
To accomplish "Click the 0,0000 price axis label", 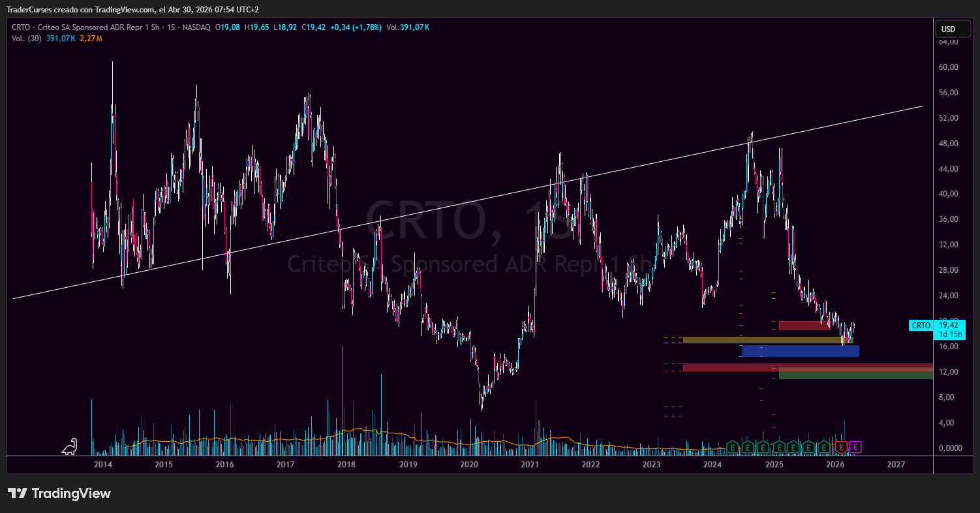I will (x=949, y=448).
